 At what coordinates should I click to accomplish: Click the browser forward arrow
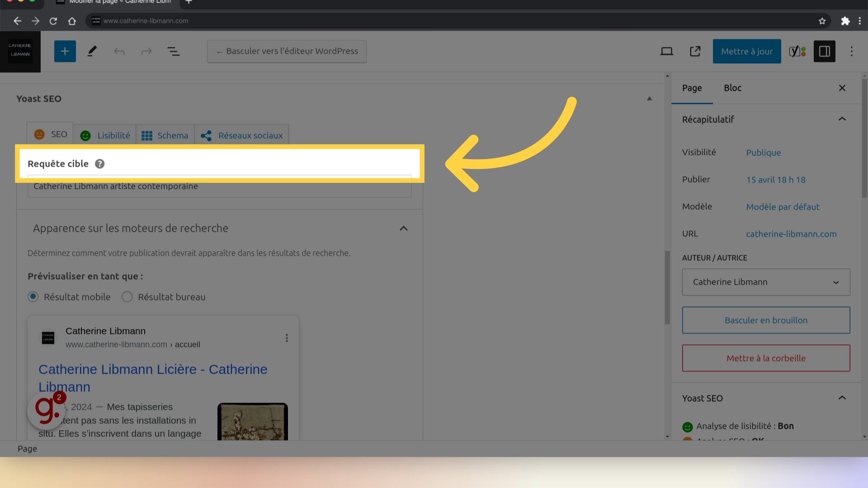click(35, 21)
